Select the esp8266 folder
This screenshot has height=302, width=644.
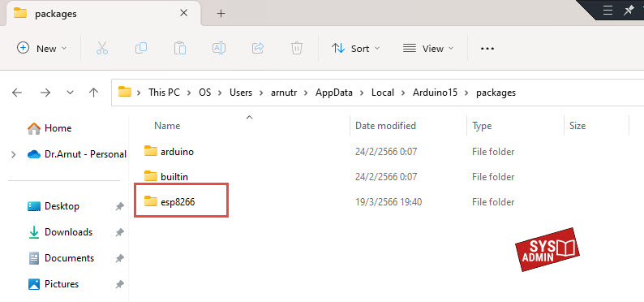(x=178, y=202)
